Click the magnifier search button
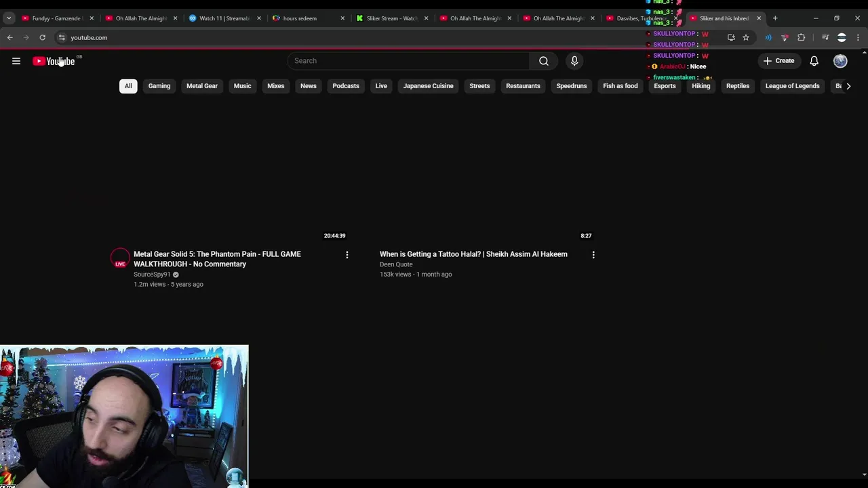This screenshot has height=488, width=868. [x=544, y=61]
